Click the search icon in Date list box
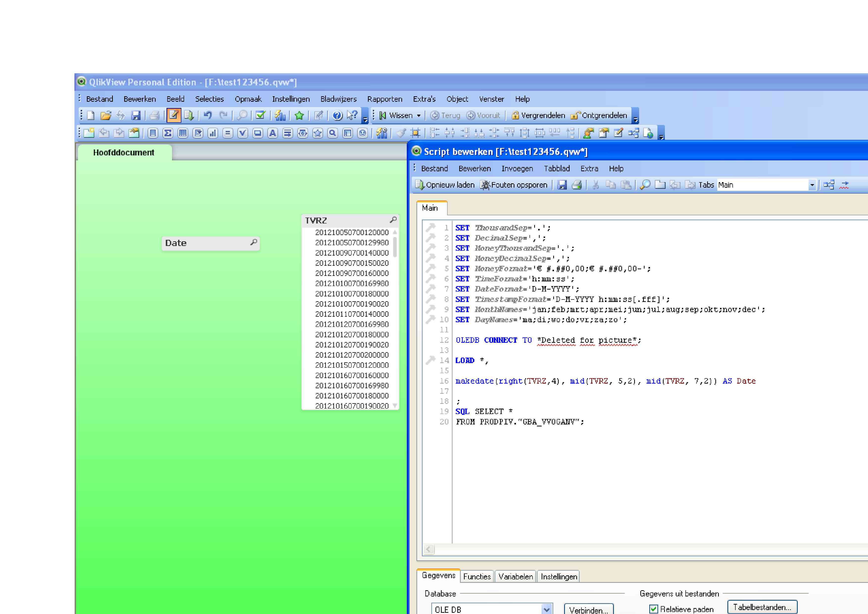The height and width of the screenshot is (614, 868). 254,242
